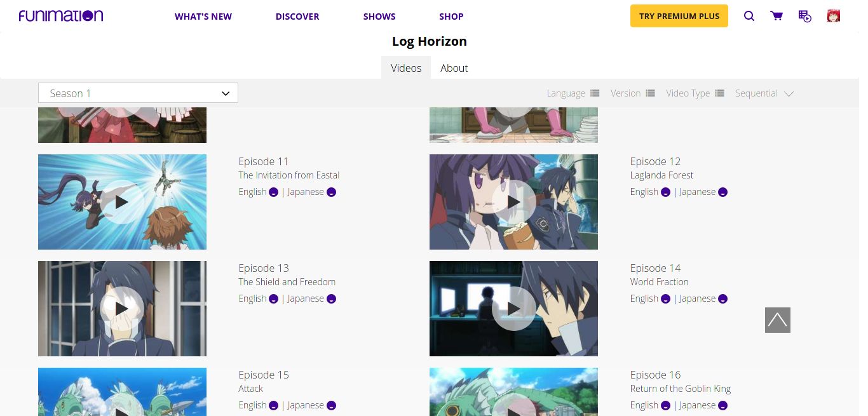
Task: Open the Attack episode link
Action: click(x=250, y=389)
